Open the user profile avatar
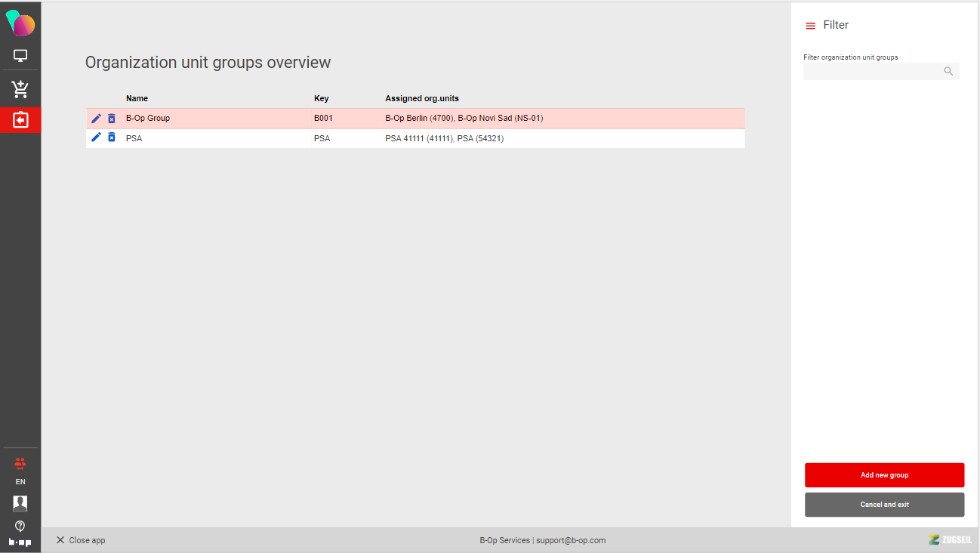 click(x=20, y=503)
